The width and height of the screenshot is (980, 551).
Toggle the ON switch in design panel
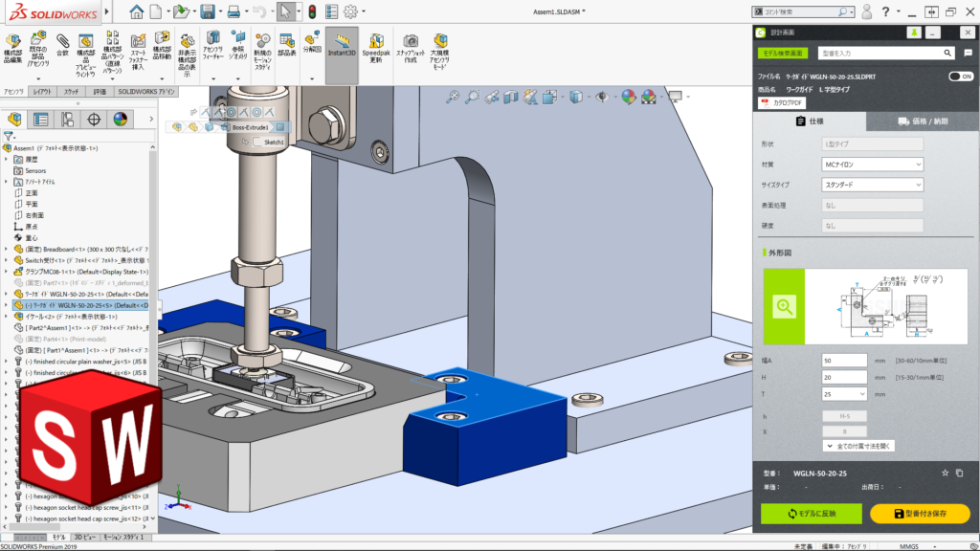click(960, 77)
